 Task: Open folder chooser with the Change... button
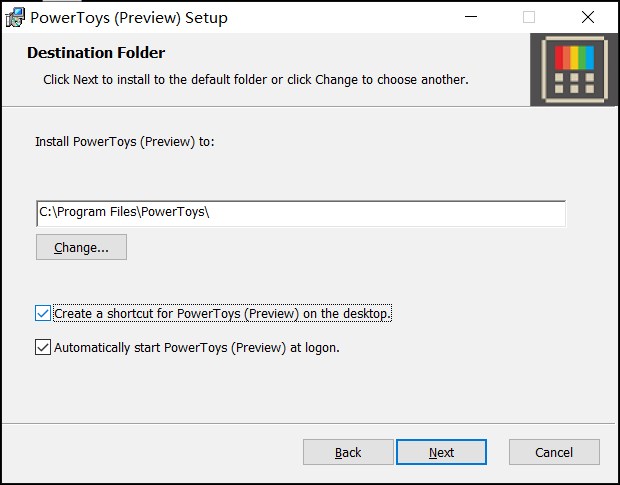pos(81,247)
